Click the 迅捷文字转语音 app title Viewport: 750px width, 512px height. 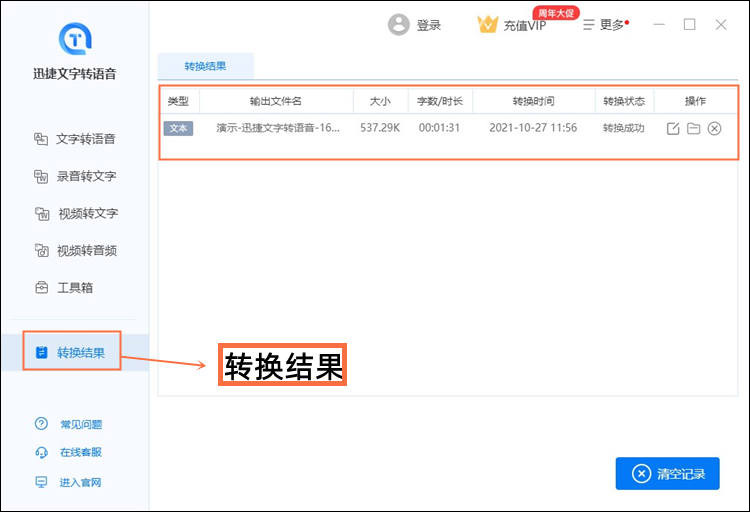coord(75,74)
